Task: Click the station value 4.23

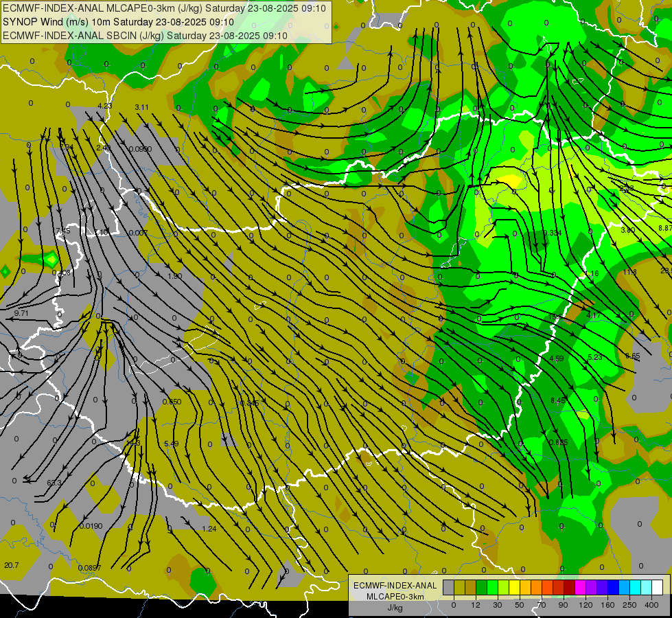Action: tap(104, 106)
